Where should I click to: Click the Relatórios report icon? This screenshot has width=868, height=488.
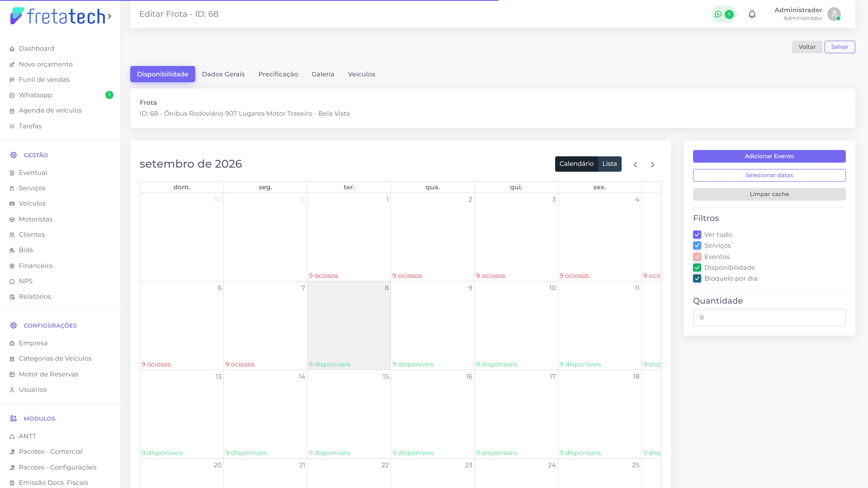(x=12, y=297)
